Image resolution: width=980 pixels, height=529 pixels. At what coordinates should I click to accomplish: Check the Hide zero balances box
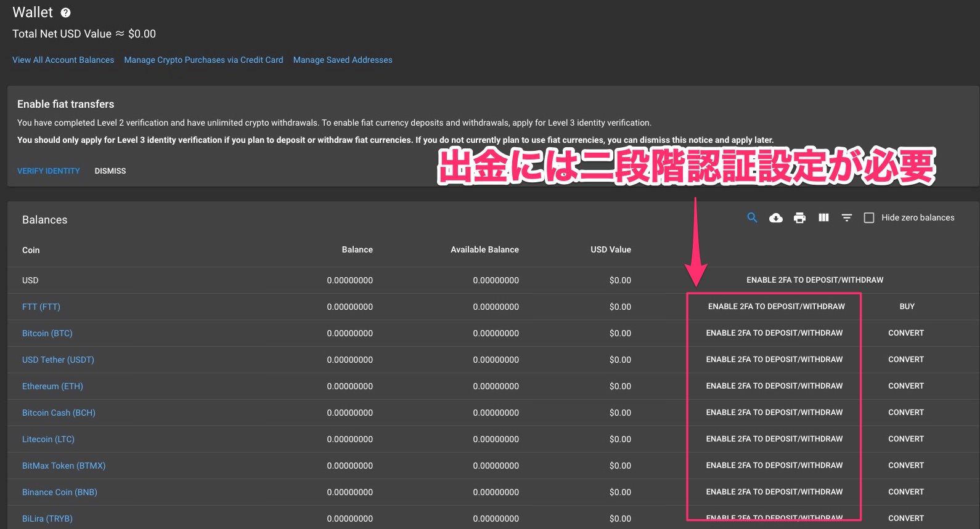pos(869,217)
